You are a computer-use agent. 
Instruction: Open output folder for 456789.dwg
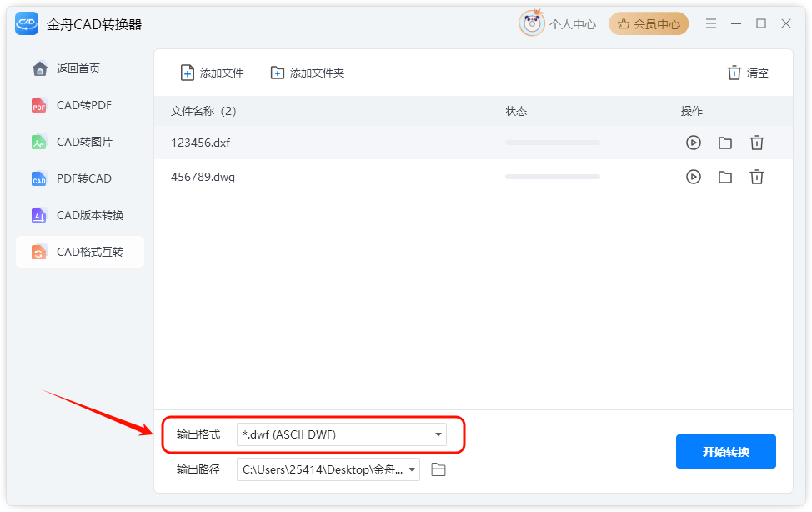click(725, 178)
